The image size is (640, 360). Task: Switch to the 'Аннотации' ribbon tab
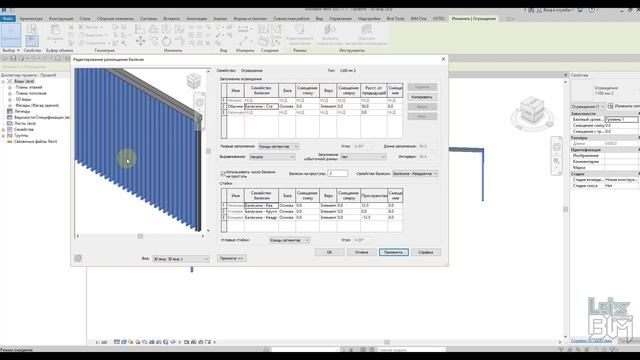(x=196, y=19)
